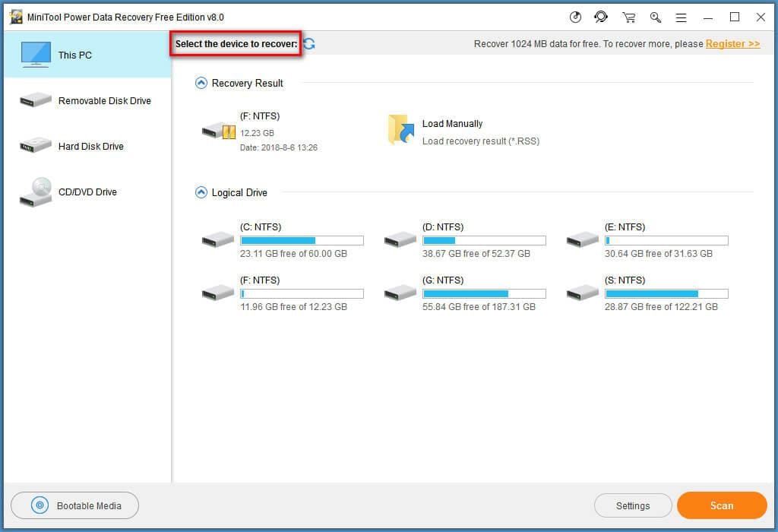Open the hamburger menu icon
778x532 pixels.
pos(682,18)
